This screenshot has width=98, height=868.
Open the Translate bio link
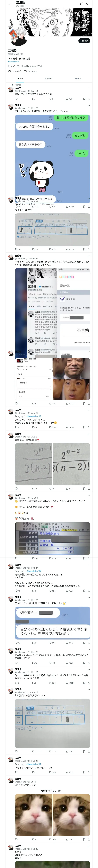coord(14,62)
